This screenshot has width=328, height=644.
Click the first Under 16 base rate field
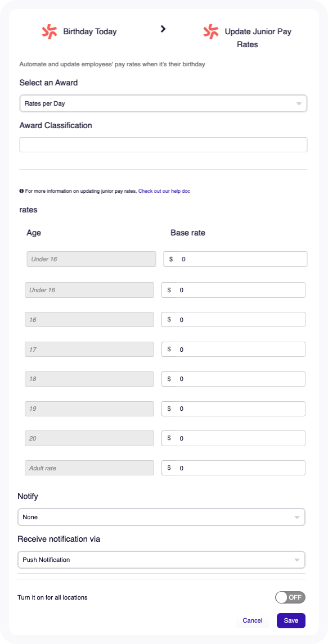pyautogui.click(x=235, y=259)
